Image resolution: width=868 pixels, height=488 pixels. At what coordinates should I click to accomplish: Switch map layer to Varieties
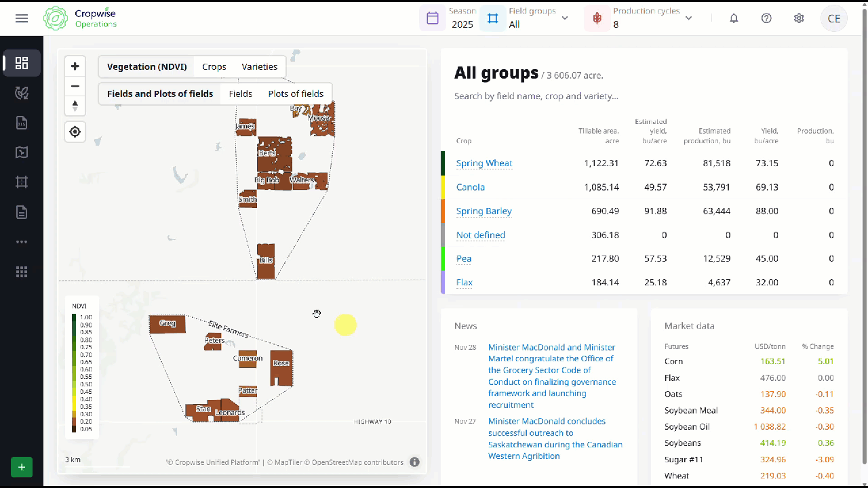coord(260,67)
